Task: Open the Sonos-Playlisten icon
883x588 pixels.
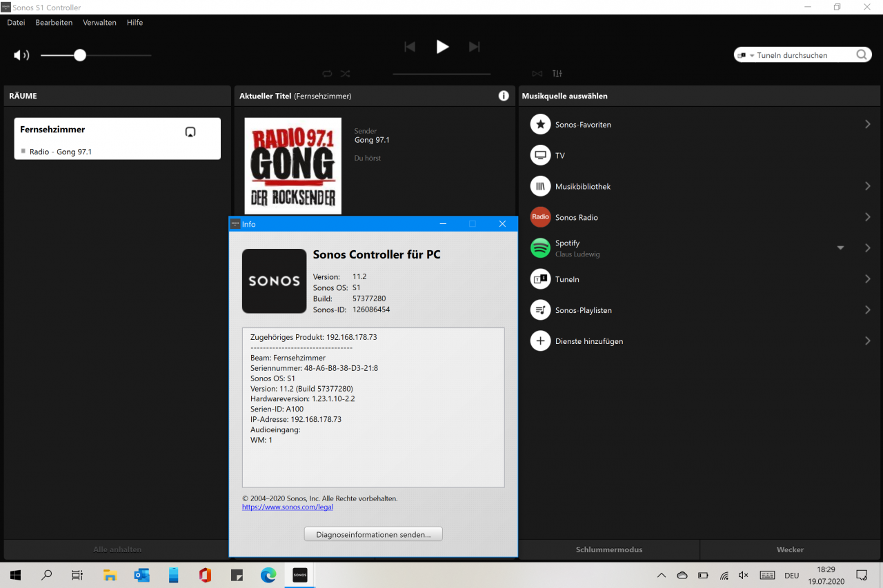Action: tap(540, 310)
